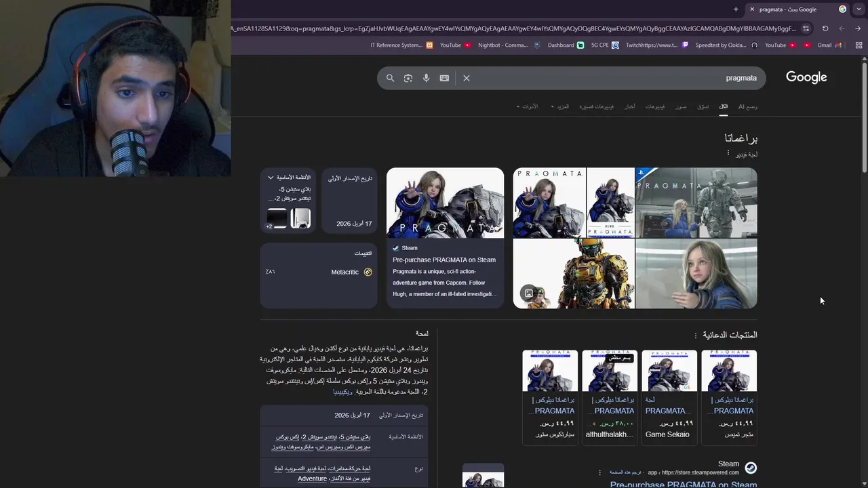Open the Game Sekaio sponsored product card
The image size is (868, 488).
click(669, 397)
